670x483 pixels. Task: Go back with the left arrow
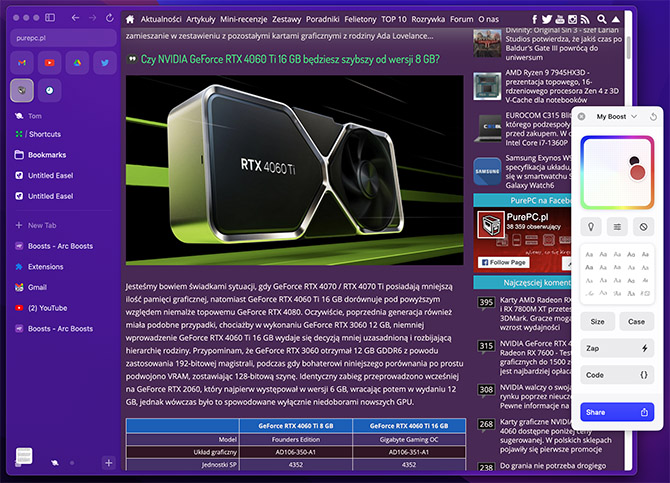coord(75,18)
